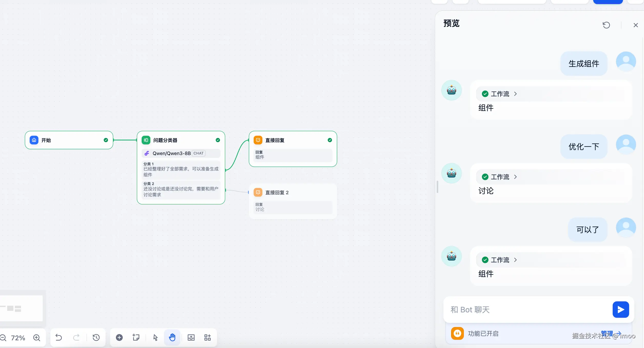Select the 直接回复 2 node
Screen dimensions: 644x348
tap(277, 192)
